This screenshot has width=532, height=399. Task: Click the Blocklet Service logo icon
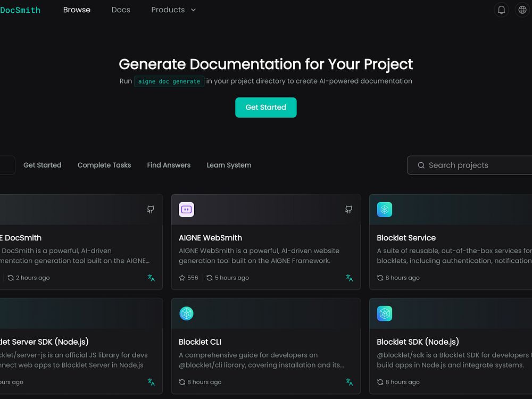click(384, 210)
